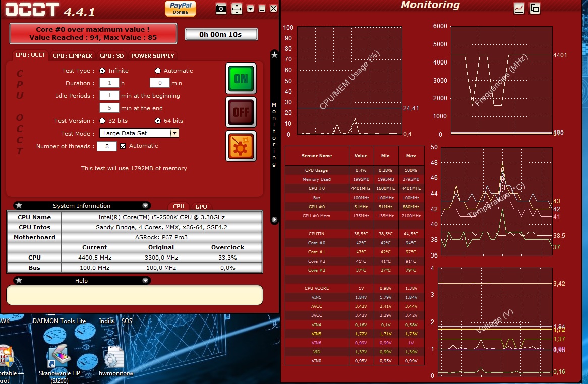Select Infinite test type
This screenshot has height=384, width=588.
pos(102,71)
